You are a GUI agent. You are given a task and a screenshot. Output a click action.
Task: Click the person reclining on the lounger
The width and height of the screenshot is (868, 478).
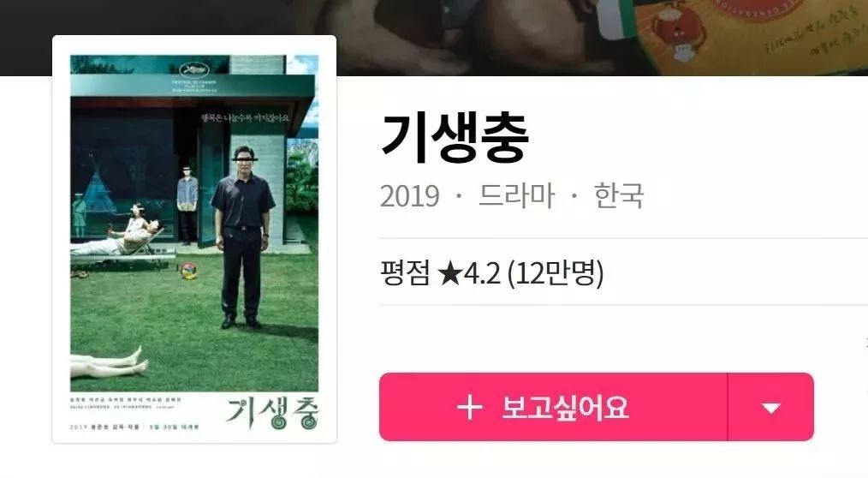119,233
